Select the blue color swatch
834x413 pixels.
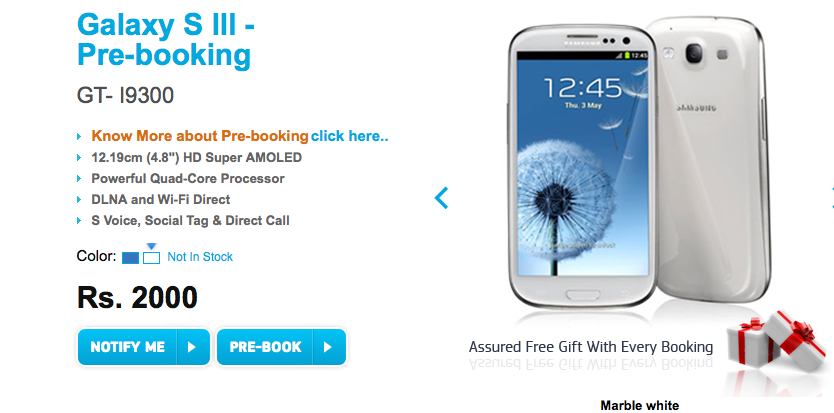click(130, 258)
